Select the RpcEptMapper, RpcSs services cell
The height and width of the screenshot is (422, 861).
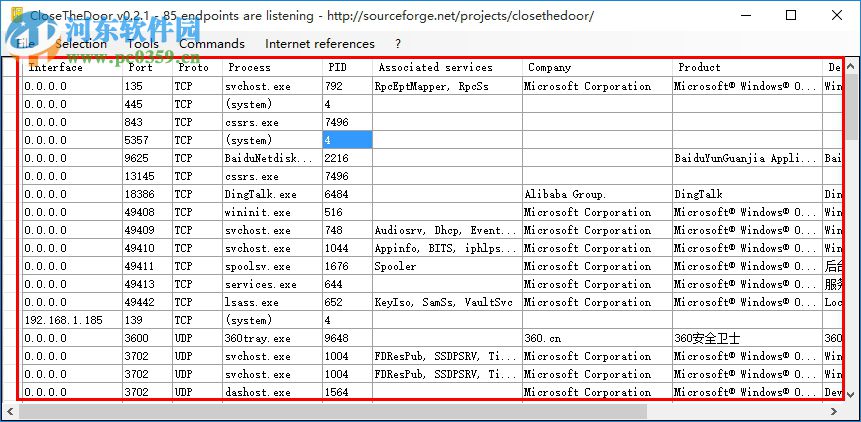tap(447, 86)
